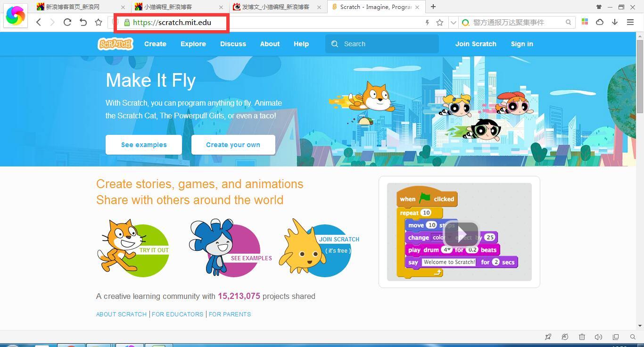Expand the address bar history dropdown arrow
644x347 pixels.
tap(453, 22)
